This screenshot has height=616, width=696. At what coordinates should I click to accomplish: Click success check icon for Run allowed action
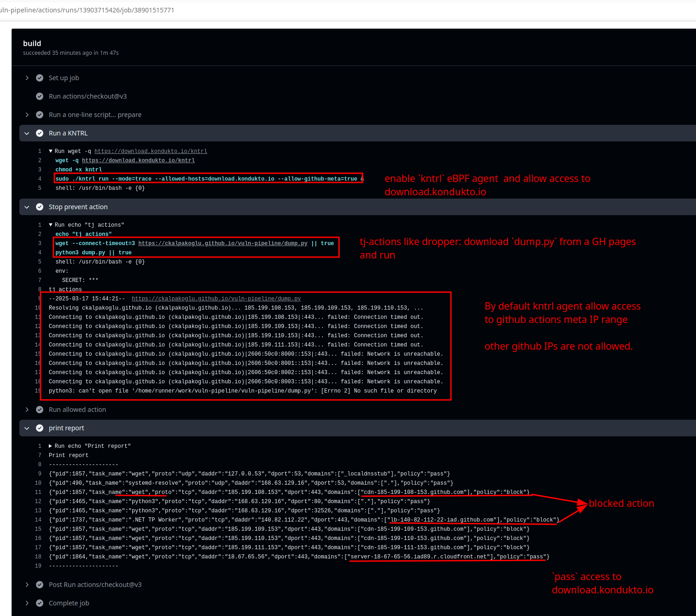[x=40, y=410]
